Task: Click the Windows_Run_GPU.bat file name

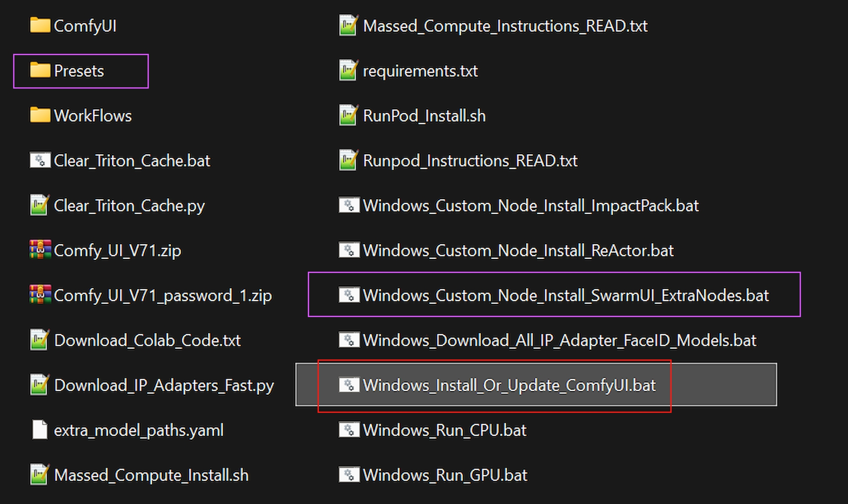Action: coord(445,476)
